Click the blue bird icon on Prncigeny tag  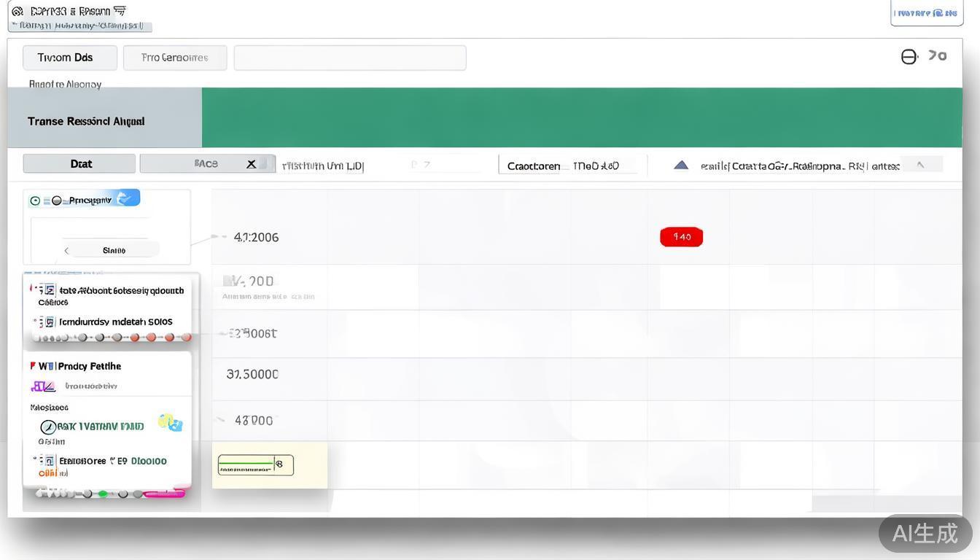pos(125,198)
